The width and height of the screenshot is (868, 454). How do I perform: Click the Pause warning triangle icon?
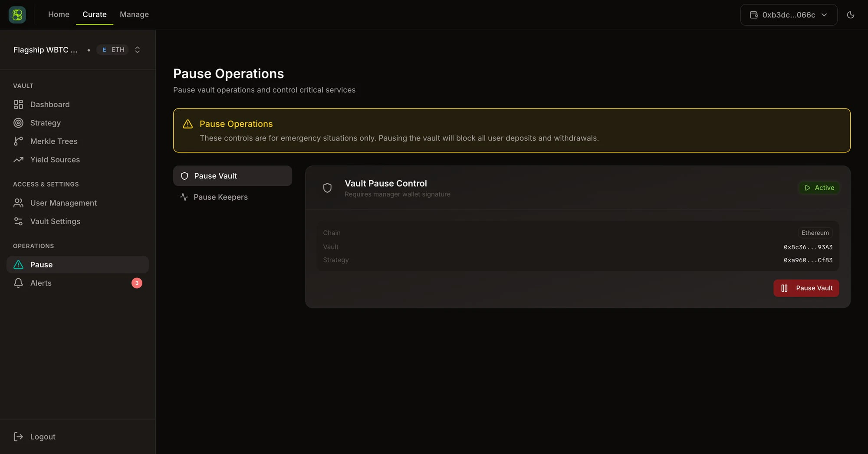click(x=18, y=264)
